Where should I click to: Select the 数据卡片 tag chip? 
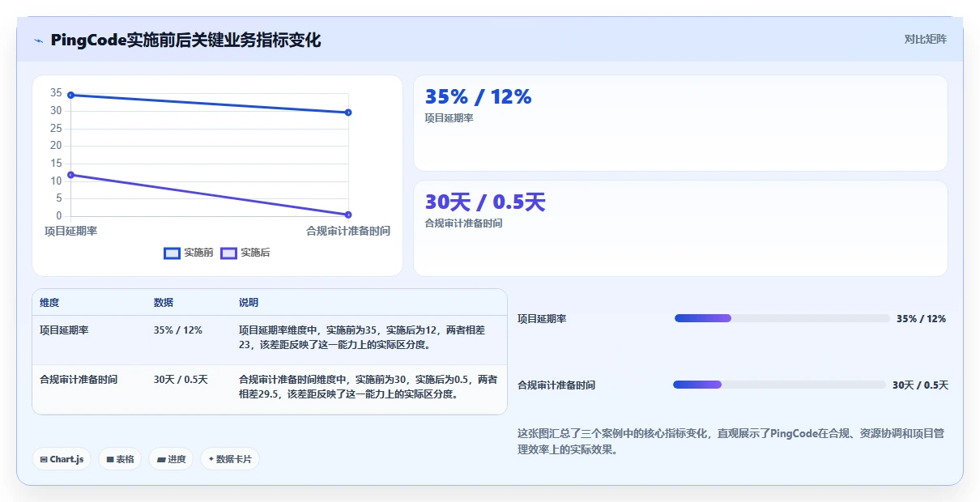[x=230, y=459]
